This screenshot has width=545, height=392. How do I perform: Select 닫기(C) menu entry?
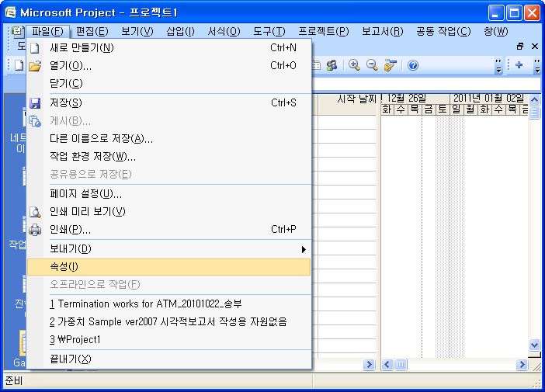coord(169,83)
